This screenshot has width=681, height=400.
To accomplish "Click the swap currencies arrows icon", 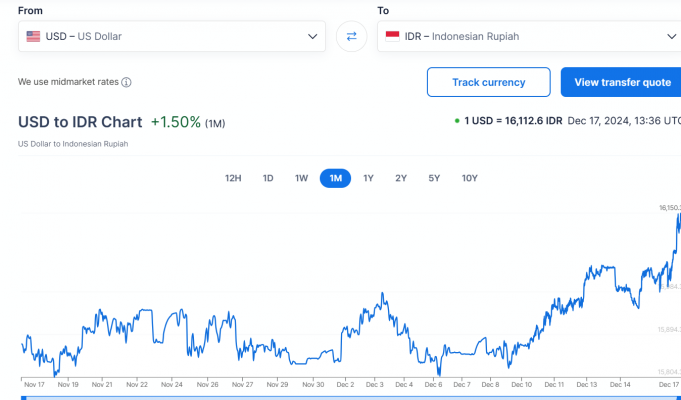I will tap(351, 37).
